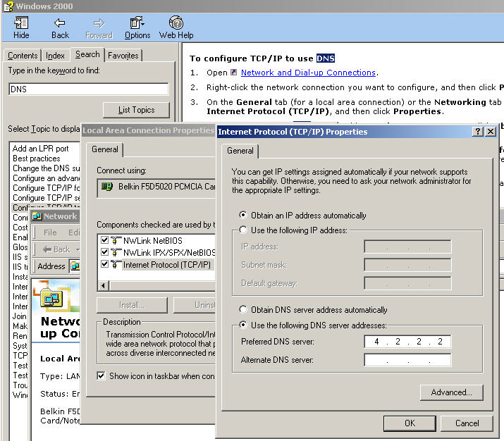Click the disabled Install... button

pos(132,305)
